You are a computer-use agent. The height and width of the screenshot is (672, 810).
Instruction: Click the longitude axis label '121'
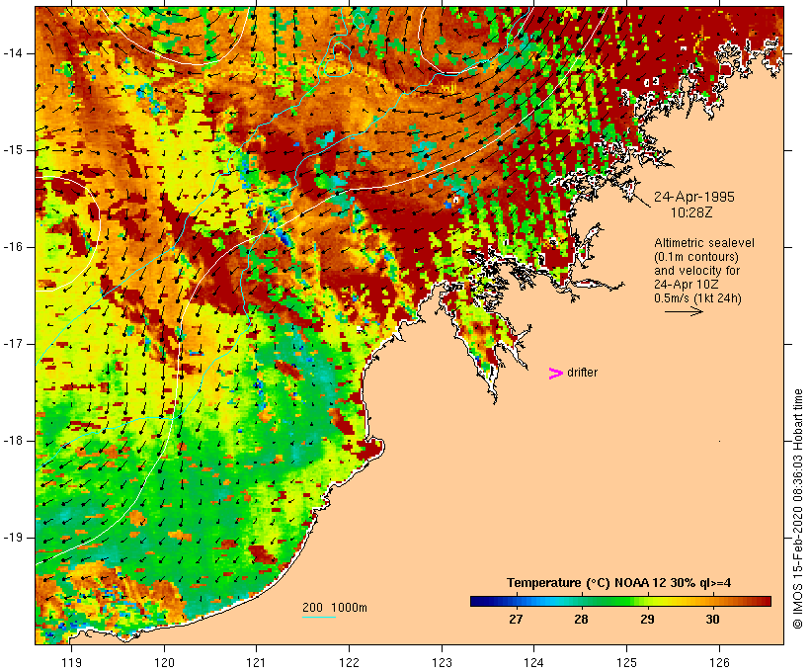coord(256,662)
